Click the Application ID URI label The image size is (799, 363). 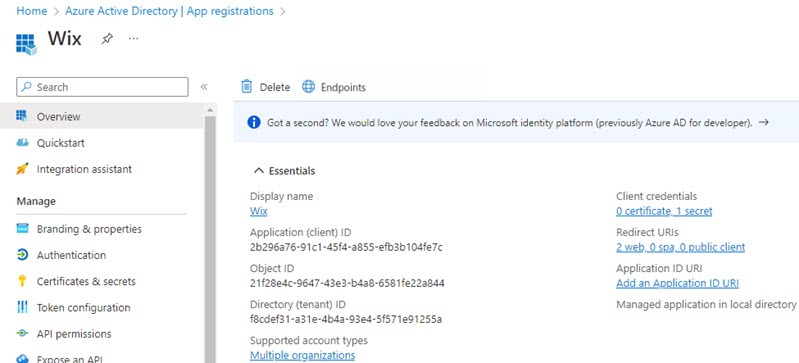[659, 269]
